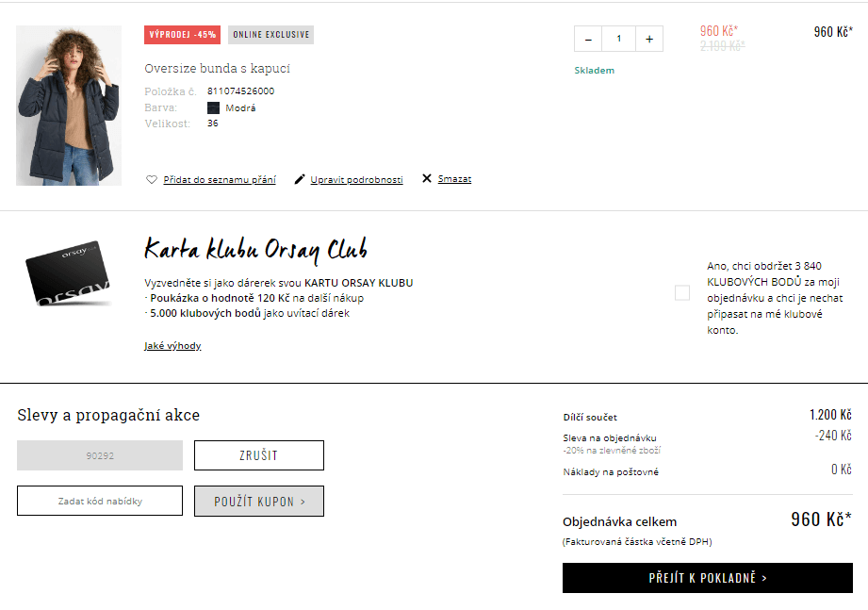The width and height of the screenshot is (868, 610).
Task: Click the discount amount -240 Kč
Action: (833, 436)
